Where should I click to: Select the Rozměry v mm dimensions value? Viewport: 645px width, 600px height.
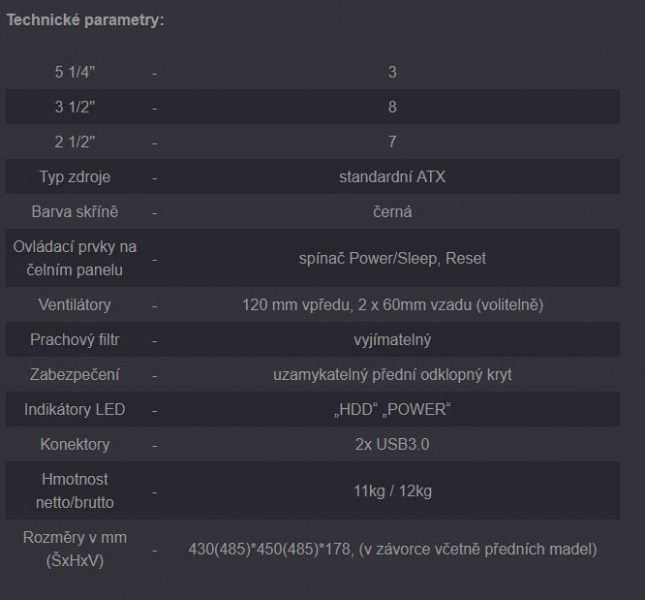tap(392, 549)
